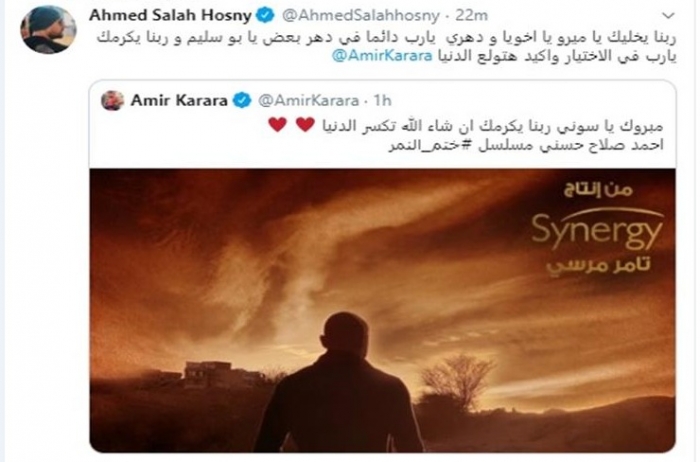Image resolution: width=700 pixels, height=462 pixels.
Task: Open the Amir Karara display name in quote
Action: [179, 101]
